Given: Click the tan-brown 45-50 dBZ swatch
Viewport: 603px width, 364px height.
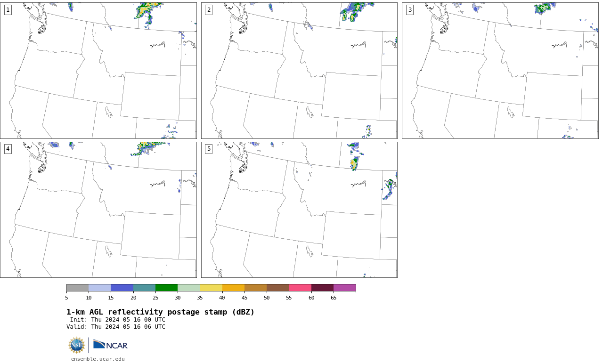Looking at the screenshot, I should pyautogui.click(x=255, y=288).
